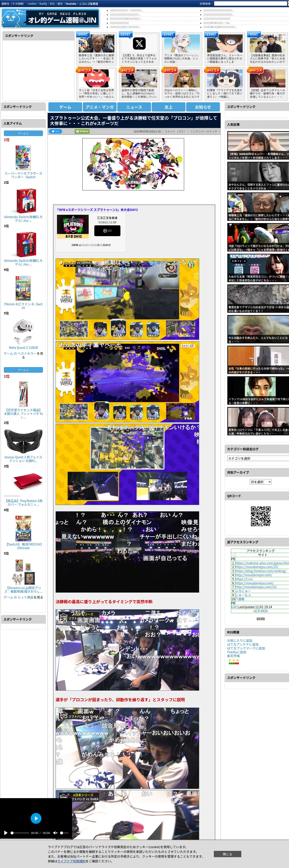
Task: Click the twitter link in top bar
Action: 33,4
